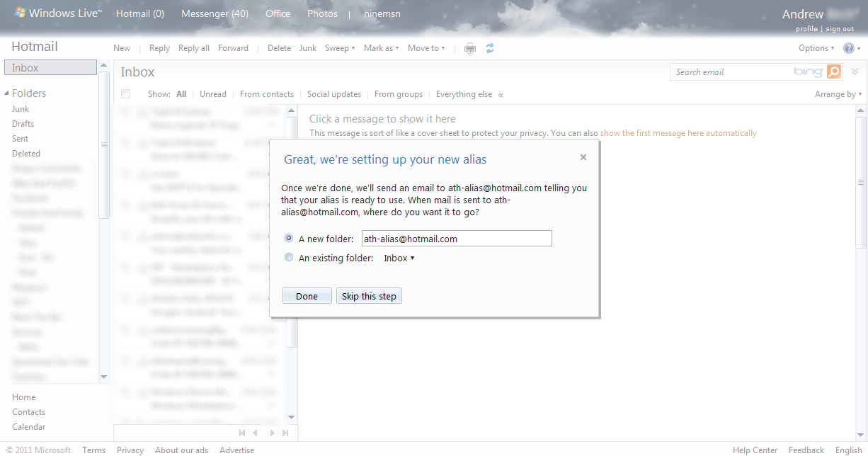The image size is (868, 456).
Task: Open the Feedback footer link
Action: [x=806, y=450]
